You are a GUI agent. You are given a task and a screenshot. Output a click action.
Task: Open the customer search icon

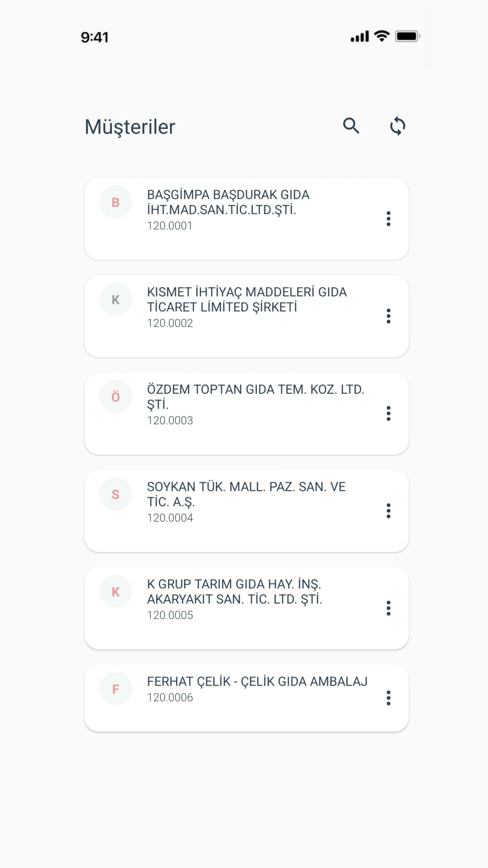point(351,126)
